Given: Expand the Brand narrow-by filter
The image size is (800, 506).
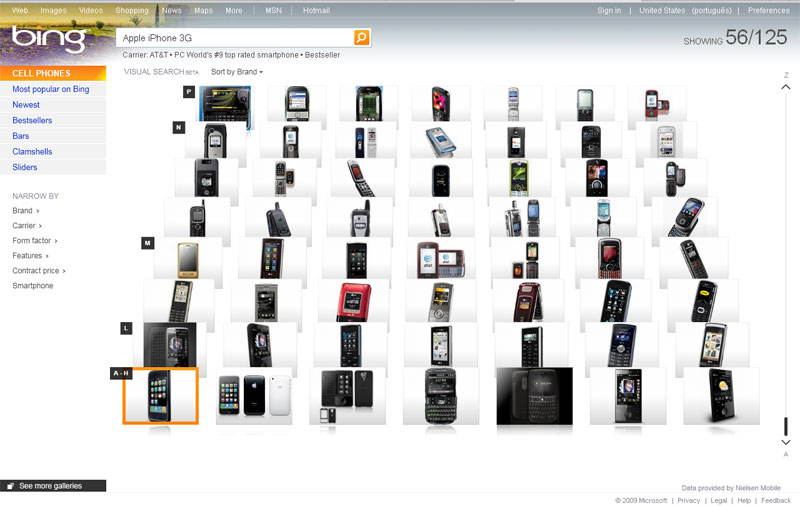Looking at the screenshot, I should click(26, 211).
